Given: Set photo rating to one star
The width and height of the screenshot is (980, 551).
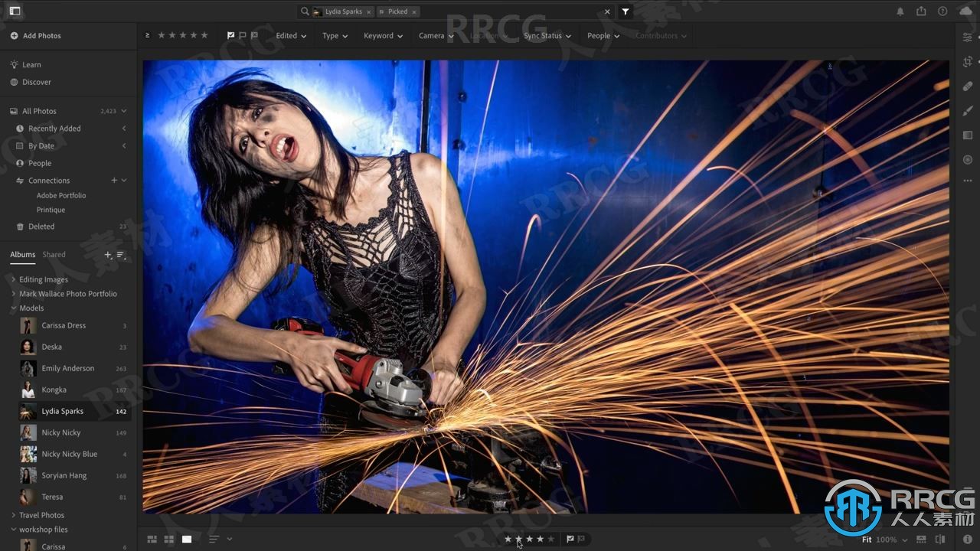Looking at the screenshot, I should point(508,539).
